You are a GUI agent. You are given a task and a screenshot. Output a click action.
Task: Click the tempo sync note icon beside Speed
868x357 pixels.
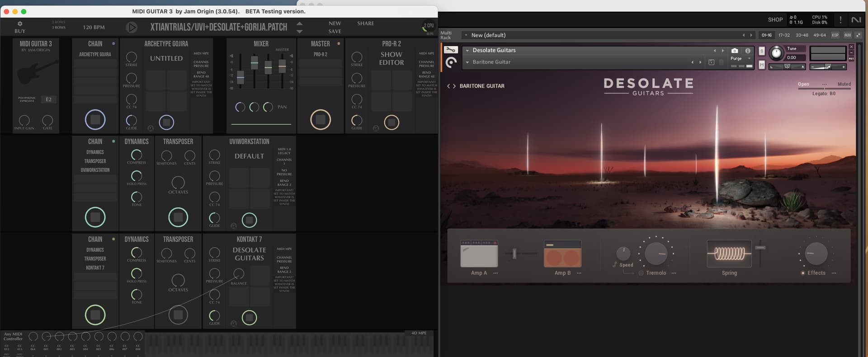[x=615, y=264]
